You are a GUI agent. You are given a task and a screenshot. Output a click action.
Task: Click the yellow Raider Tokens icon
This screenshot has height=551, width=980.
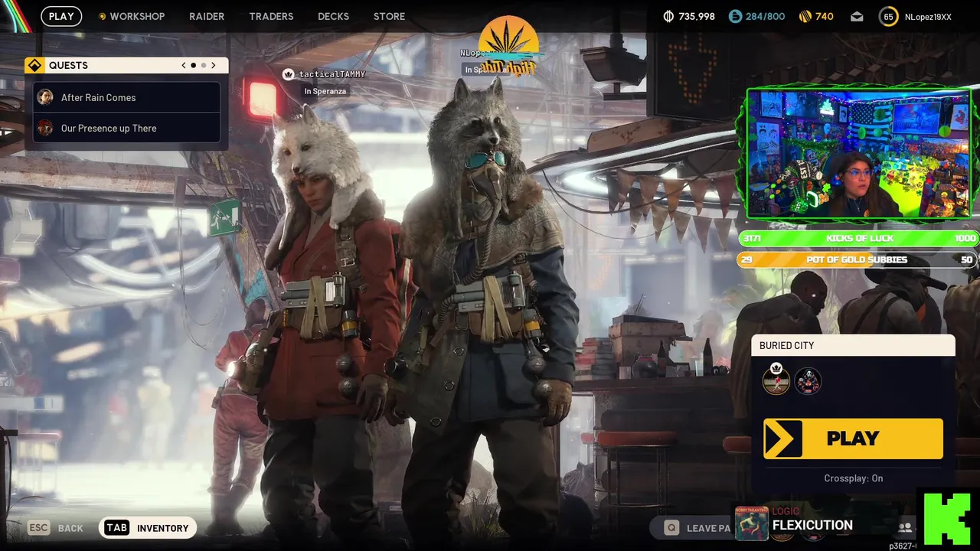[805, 16]
